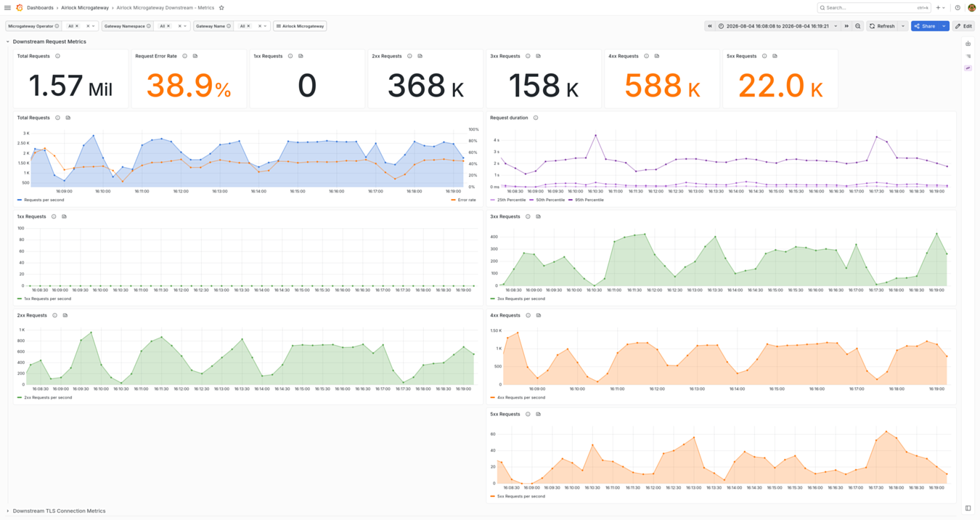Open the Share options dropdown arrow

944,26
